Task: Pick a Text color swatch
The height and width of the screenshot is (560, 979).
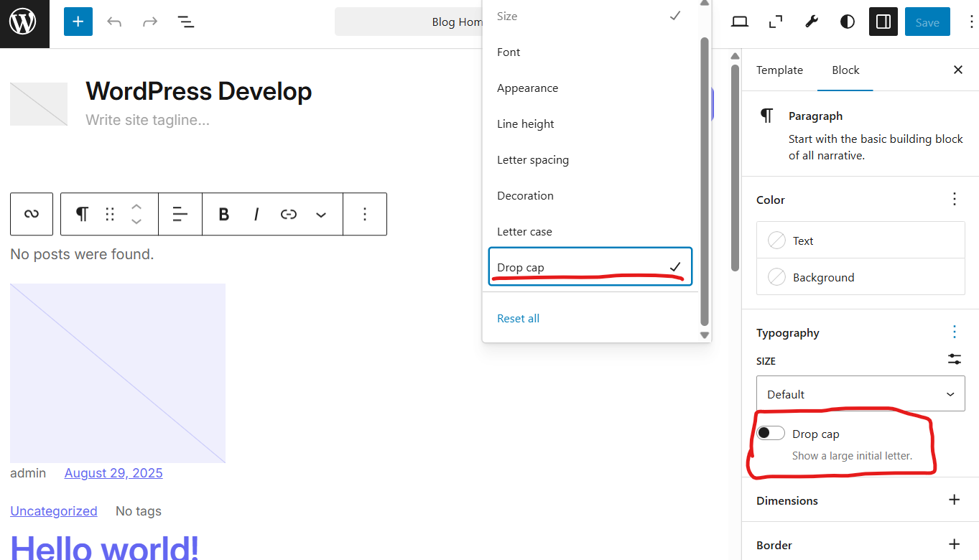Action: [x=860, y=241]
